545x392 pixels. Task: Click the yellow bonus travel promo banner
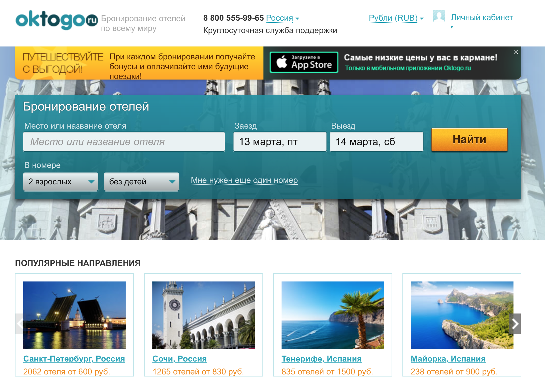[x=139, y=63]
